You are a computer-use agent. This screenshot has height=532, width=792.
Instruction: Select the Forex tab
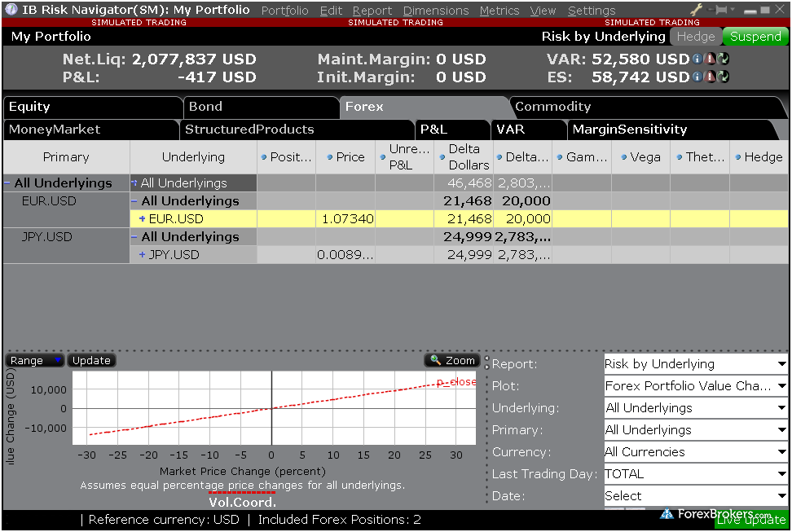click(425, 107)
